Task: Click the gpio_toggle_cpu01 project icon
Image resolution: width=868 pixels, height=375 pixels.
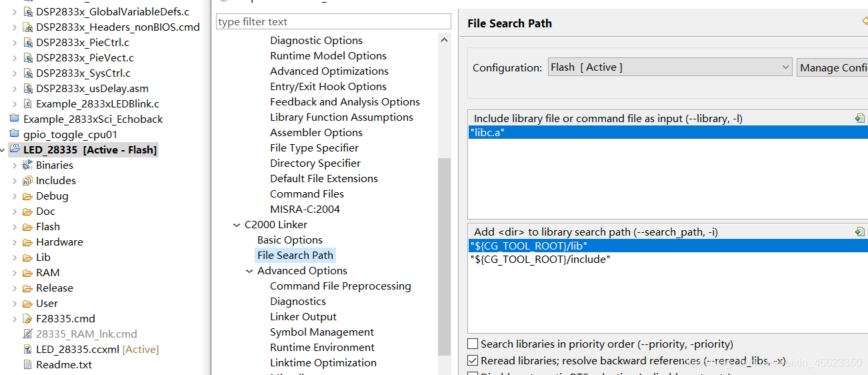Action: click(x=15, y=134)
